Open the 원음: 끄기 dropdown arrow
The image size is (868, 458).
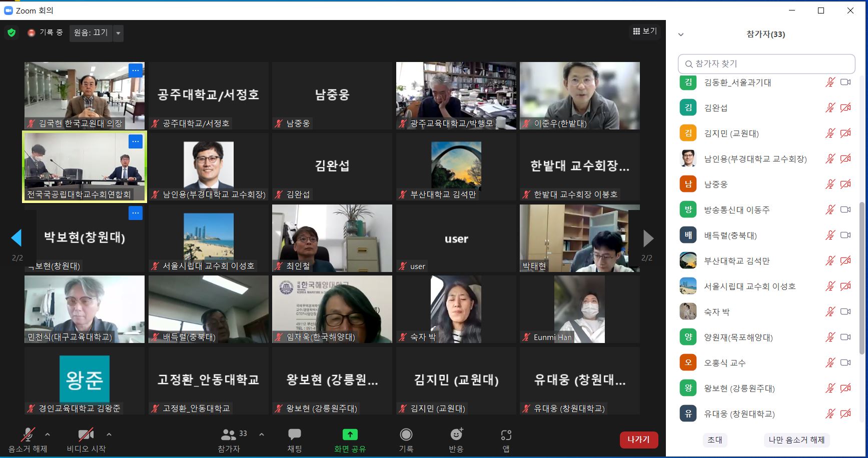tap(118, 33)
